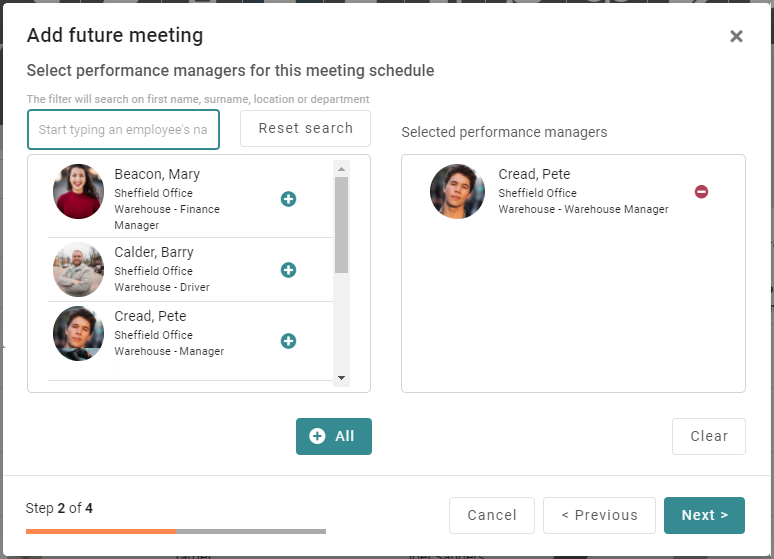Add Pete Cread from employee list
774x559 pixels.
pyautogui.click(x=288, y=341)
